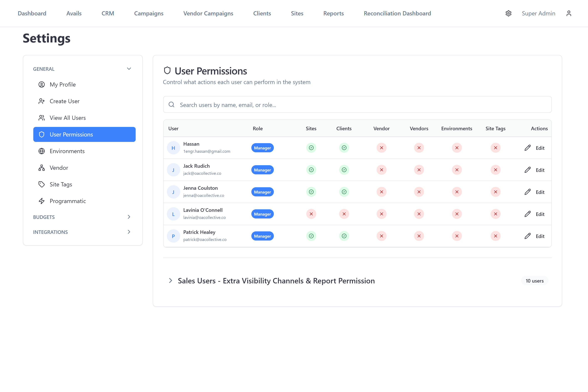
Task: Toggle Patrick Healey's Site Tags permission
Action: [x=495, y=236]
